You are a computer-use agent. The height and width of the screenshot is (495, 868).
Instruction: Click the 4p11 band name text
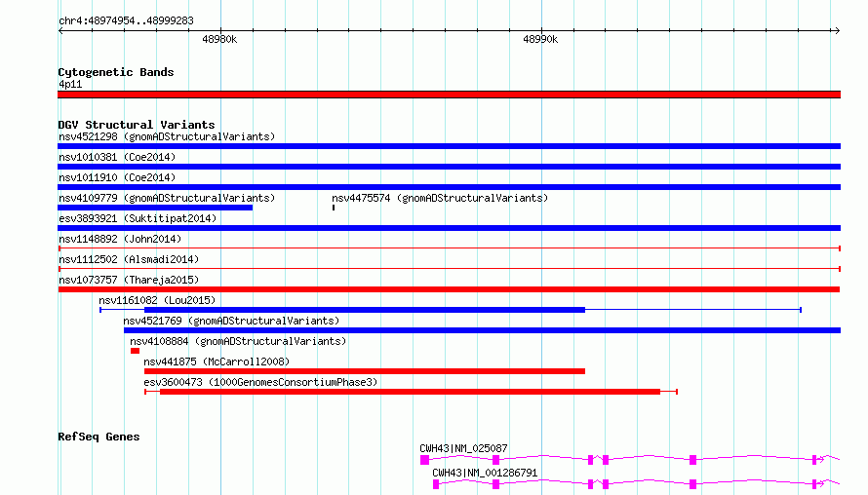point(70,84)
